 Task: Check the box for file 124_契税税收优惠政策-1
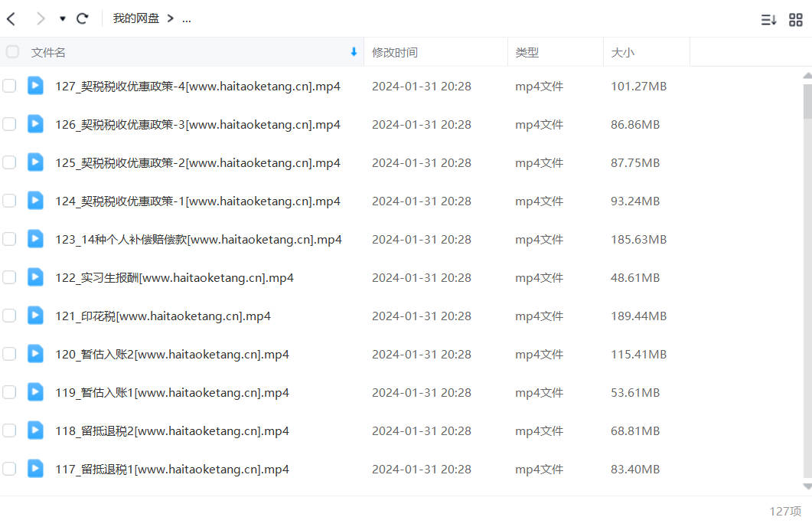(9, 201)
